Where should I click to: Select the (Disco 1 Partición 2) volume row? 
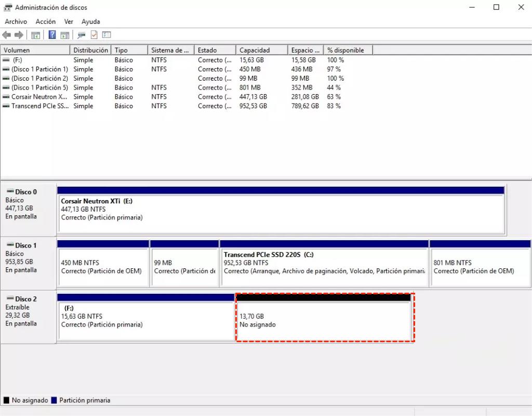pos(187,78)
